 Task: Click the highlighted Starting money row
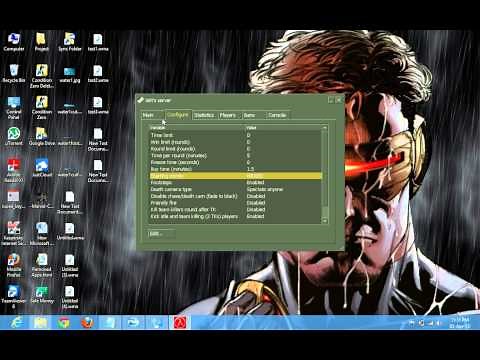pos(235,176)
